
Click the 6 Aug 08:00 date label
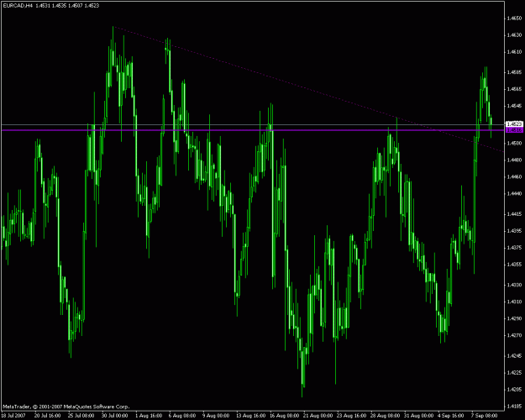click(x=182, y=416)
